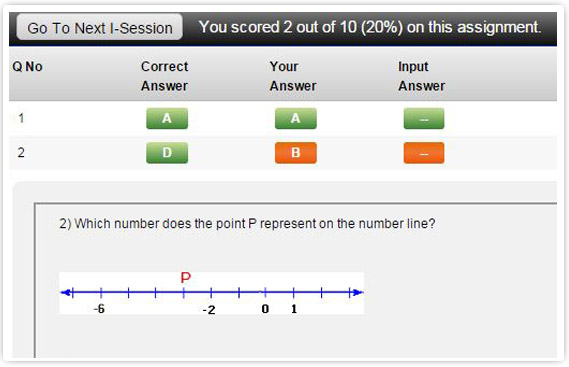The width and height of the screenshot is (569, 367).
Task: Click the 0 label on number line
Action: [265, 309]
